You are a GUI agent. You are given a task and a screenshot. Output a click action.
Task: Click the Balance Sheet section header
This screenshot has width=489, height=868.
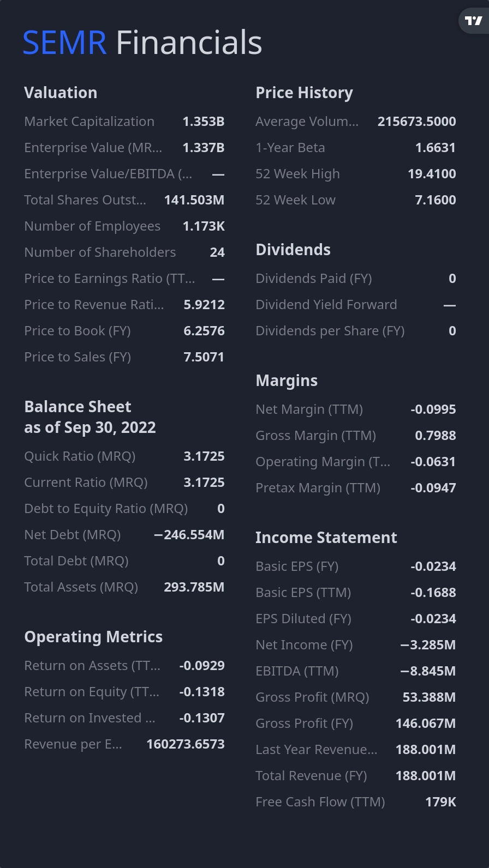click(77, 407)
